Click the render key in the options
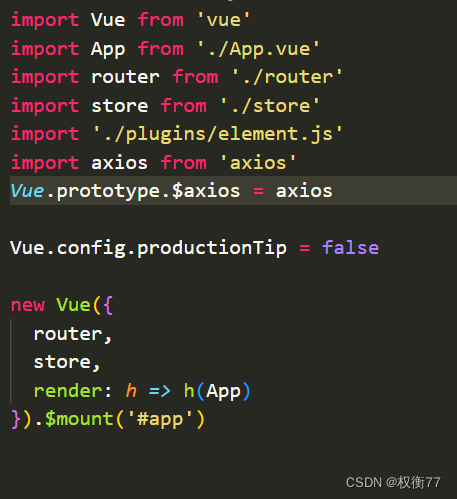 click(x=68, y=391)
